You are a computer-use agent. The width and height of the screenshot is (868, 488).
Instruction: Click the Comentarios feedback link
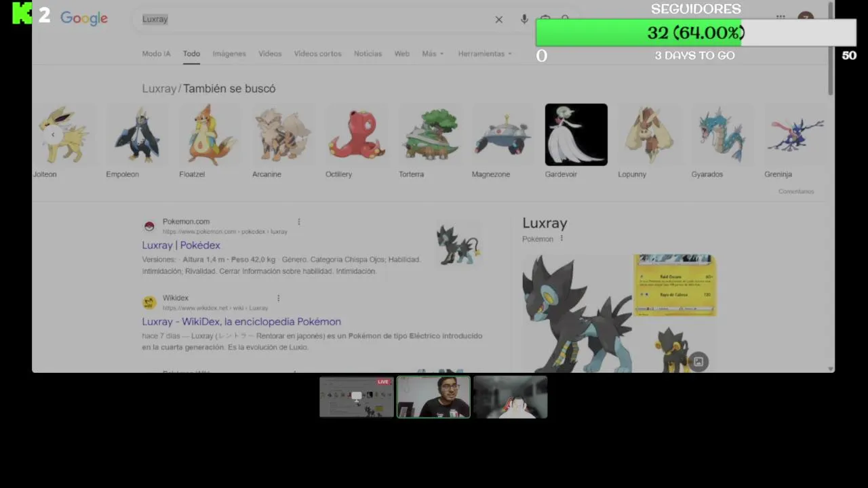tap(796, 191)
